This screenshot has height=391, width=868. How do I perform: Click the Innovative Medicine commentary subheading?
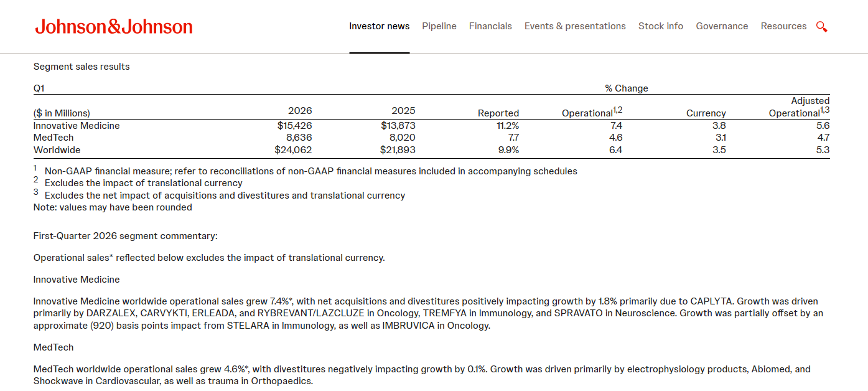[77, 280]
